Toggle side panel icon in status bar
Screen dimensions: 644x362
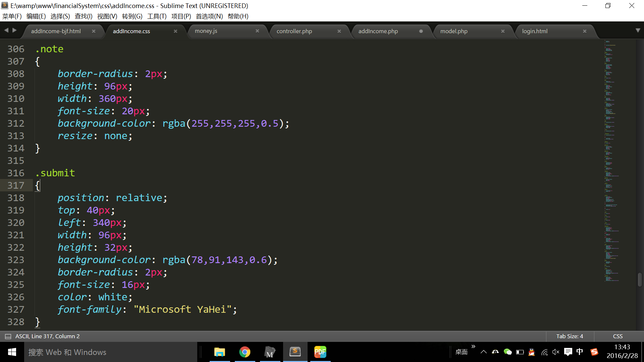pos(8,336)
